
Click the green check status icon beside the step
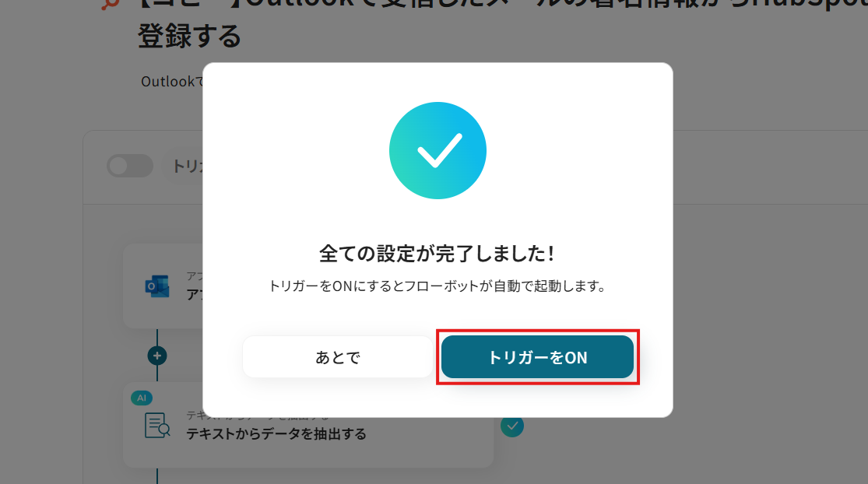coord(512,426)
